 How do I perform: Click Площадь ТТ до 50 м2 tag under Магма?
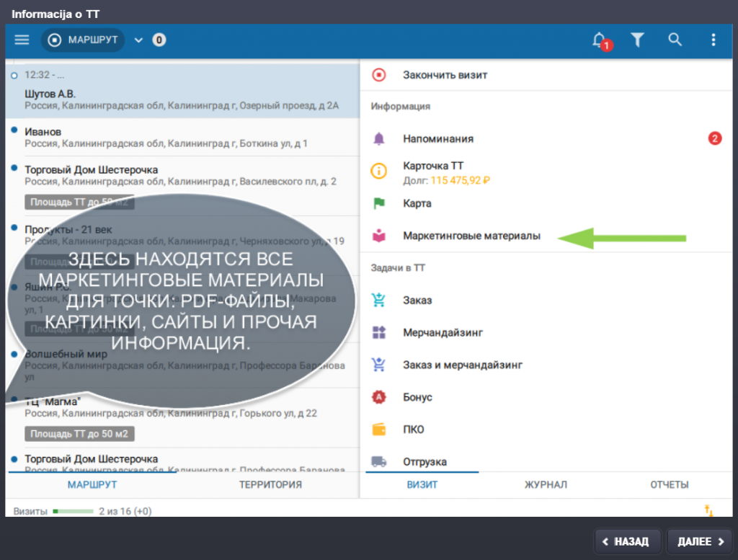tap(79, 434)
